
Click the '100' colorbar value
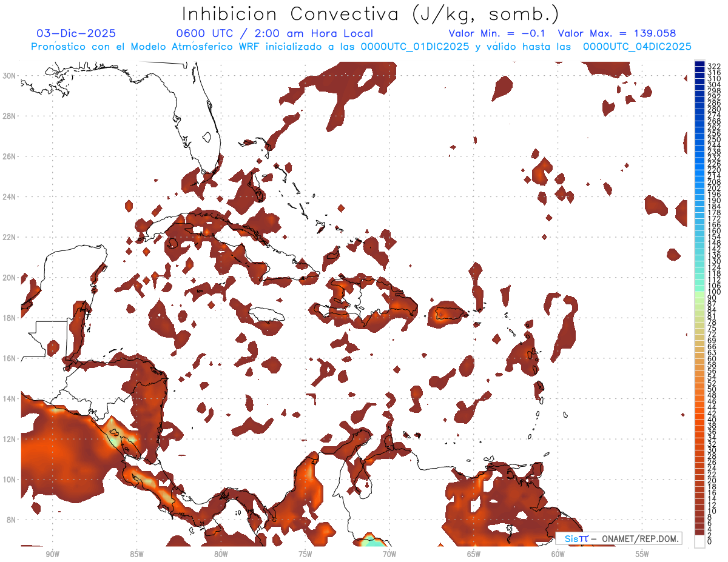pos(713,292)
